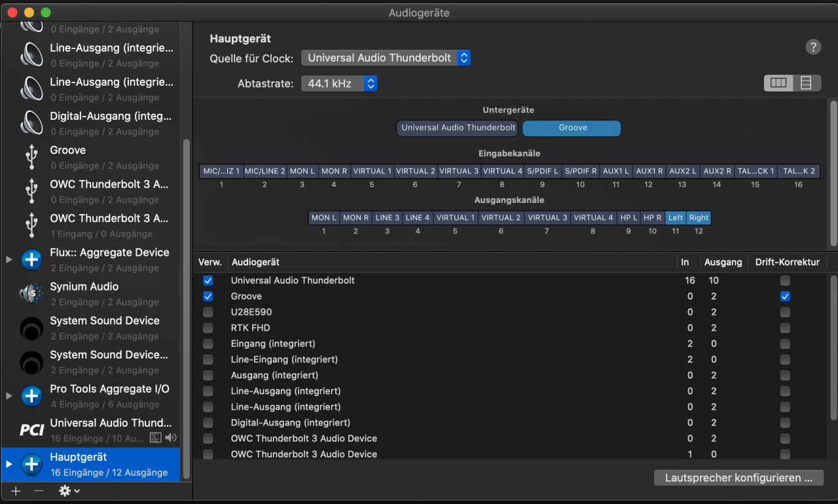Select Hauptgerät in the sidebar
Screen dimensions: 838x504
pos(90,464)
